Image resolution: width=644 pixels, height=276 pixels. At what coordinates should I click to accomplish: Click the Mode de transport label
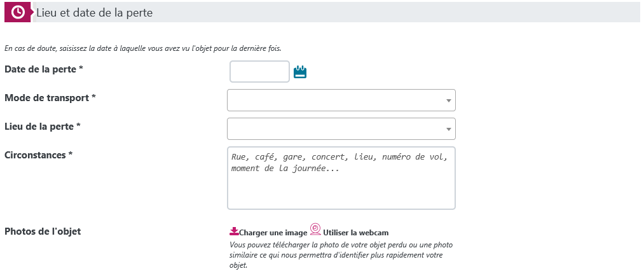50,97
